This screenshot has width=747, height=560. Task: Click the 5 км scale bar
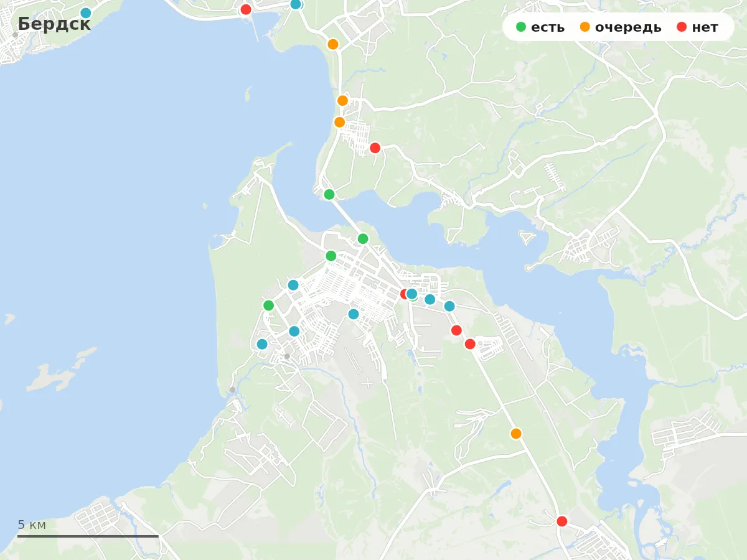coord(88,536)
